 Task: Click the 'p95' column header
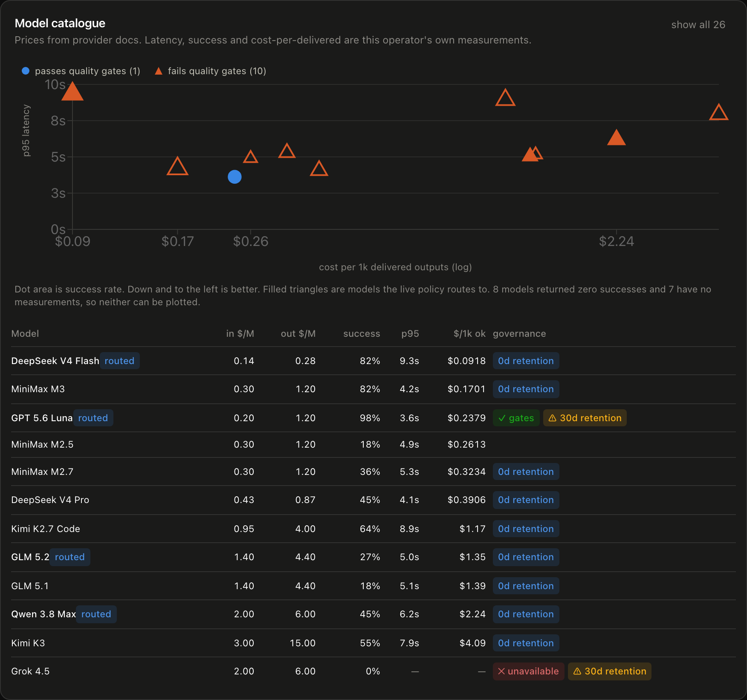[x=410, y=334]
